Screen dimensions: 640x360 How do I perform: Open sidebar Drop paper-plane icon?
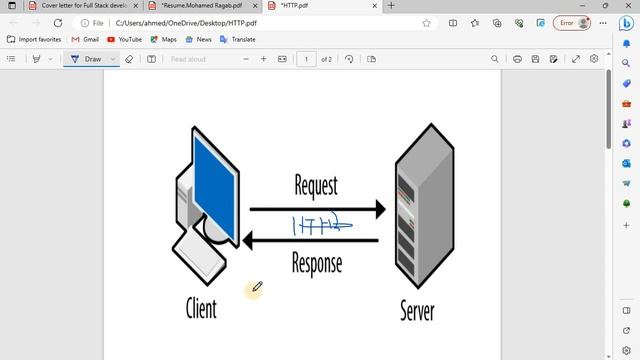[x=627, y=184]
